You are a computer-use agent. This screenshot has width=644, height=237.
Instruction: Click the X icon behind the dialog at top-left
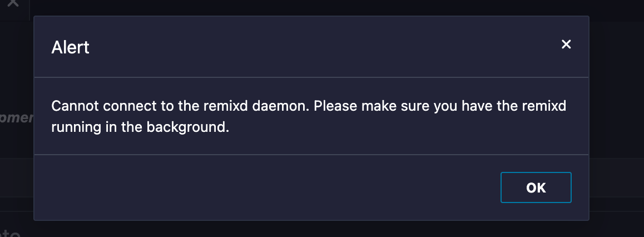pyautogui.click(x=13, y=3)
